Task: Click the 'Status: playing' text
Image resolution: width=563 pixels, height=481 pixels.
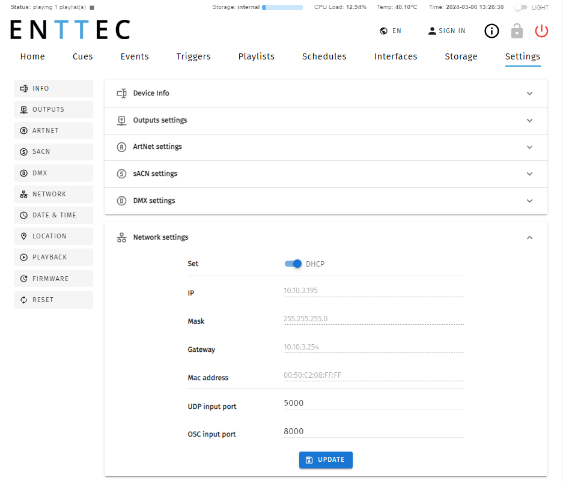Action: (48, 7)
